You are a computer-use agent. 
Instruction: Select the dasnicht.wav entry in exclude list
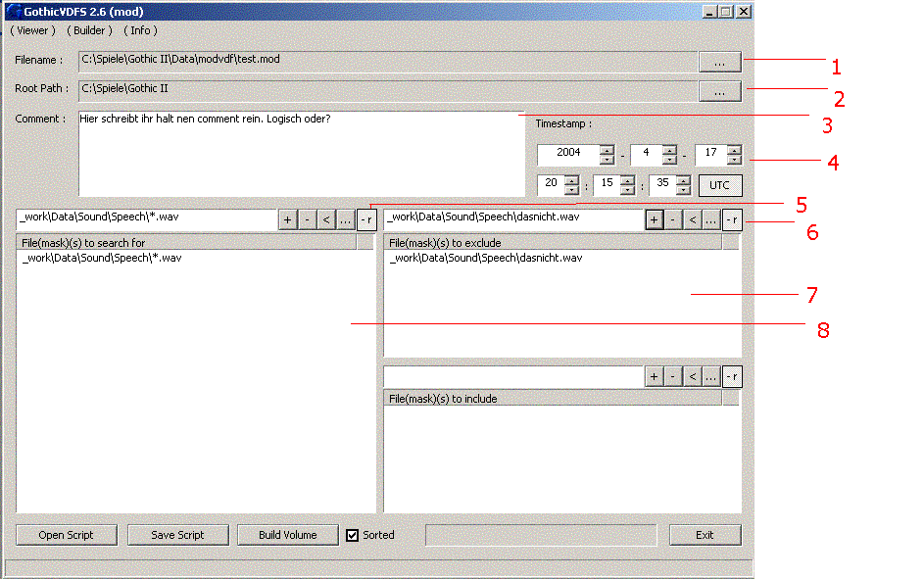click(x=486, y=258)
